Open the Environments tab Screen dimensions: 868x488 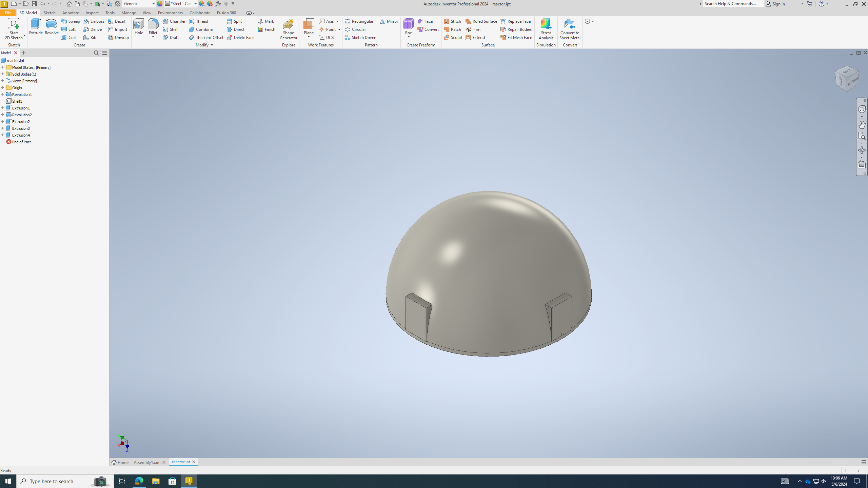[170, 13]
